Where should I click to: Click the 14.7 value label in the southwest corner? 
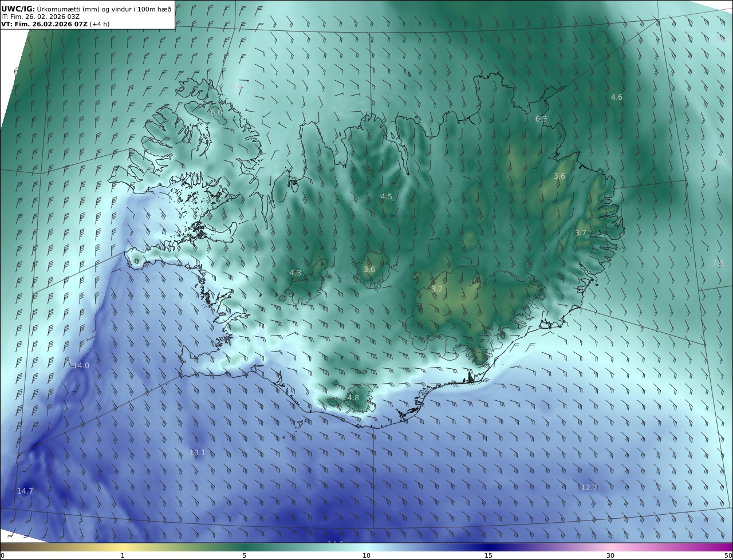pyautogui.click(x=25, y=491)
